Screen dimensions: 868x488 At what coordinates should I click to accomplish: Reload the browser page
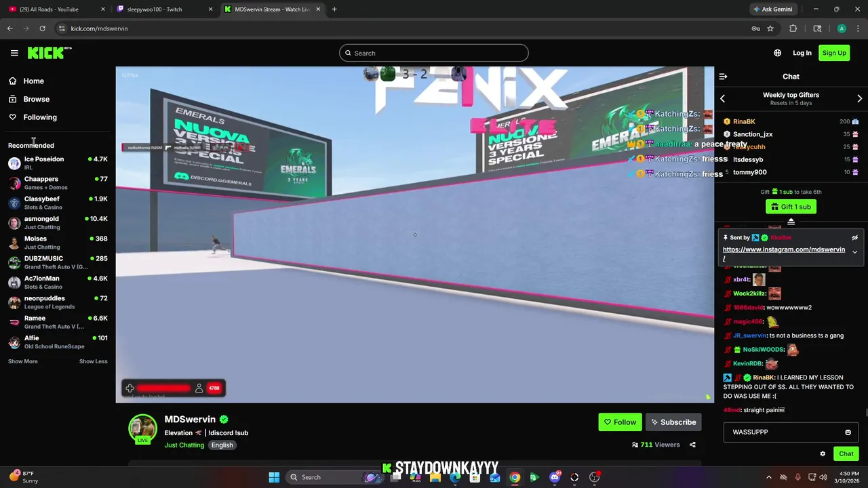(x=42, y=28)
